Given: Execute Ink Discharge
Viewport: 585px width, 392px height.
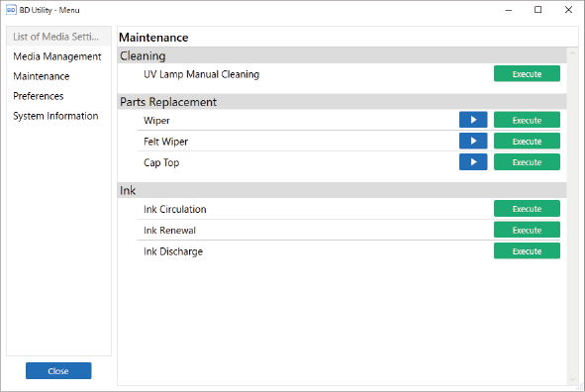Looking at the screenshot, I should tap(527, 251).
